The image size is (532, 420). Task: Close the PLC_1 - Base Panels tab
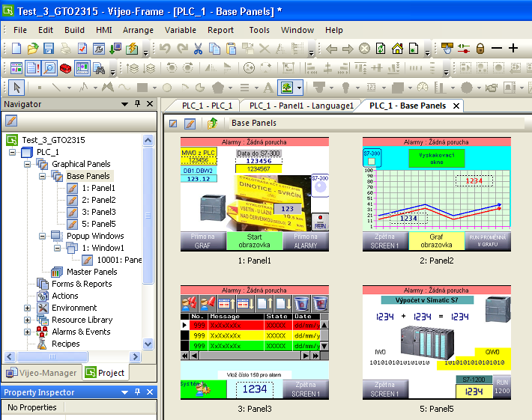click(x=456, y=106)
